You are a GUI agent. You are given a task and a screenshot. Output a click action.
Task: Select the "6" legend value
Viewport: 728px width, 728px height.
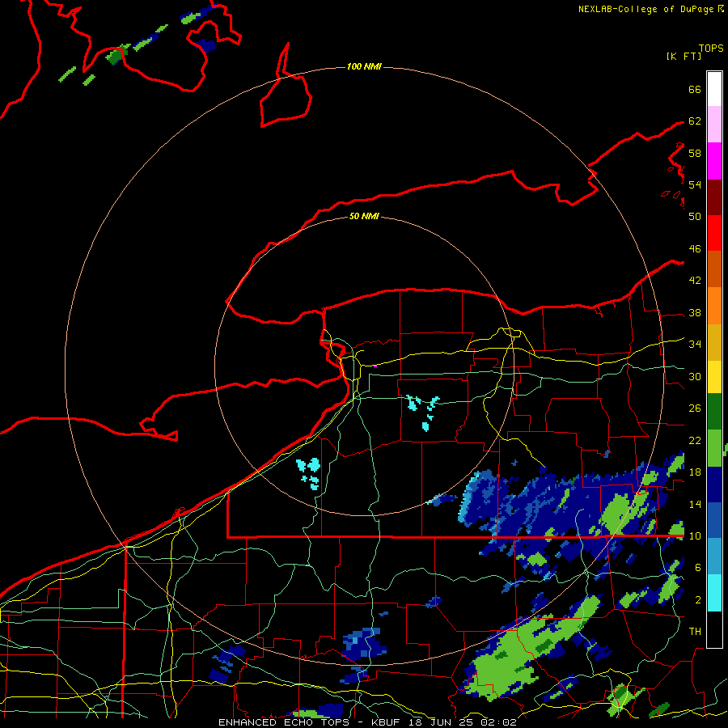click(698, 568)
